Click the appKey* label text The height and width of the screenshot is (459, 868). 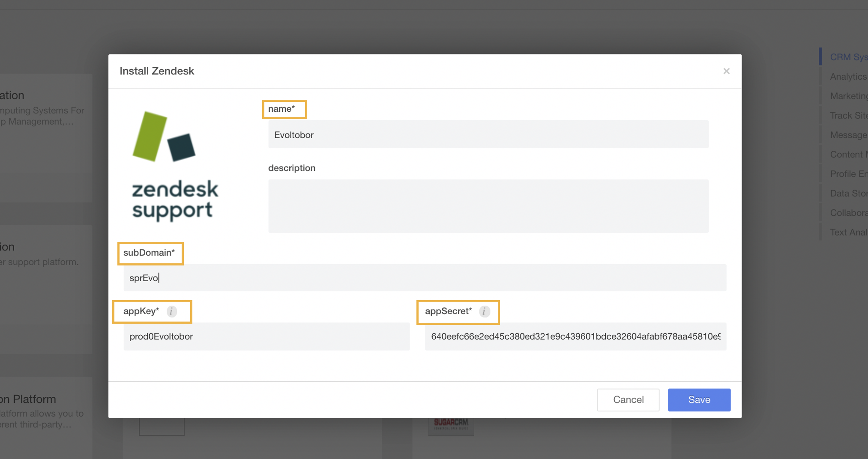(141, 311)
